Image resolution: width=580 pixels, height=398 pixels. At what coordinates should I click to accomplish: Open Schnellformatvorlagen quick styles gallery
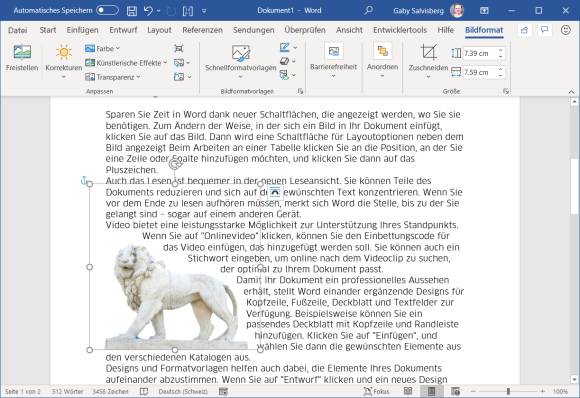pyautogui.click(x=240, y=61)
